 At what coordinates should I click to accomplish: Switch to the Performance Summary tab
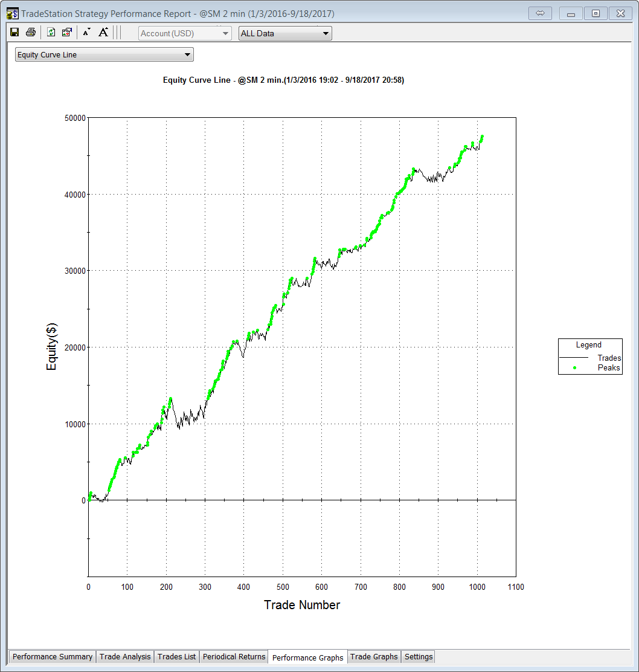[x=53, y=657]
